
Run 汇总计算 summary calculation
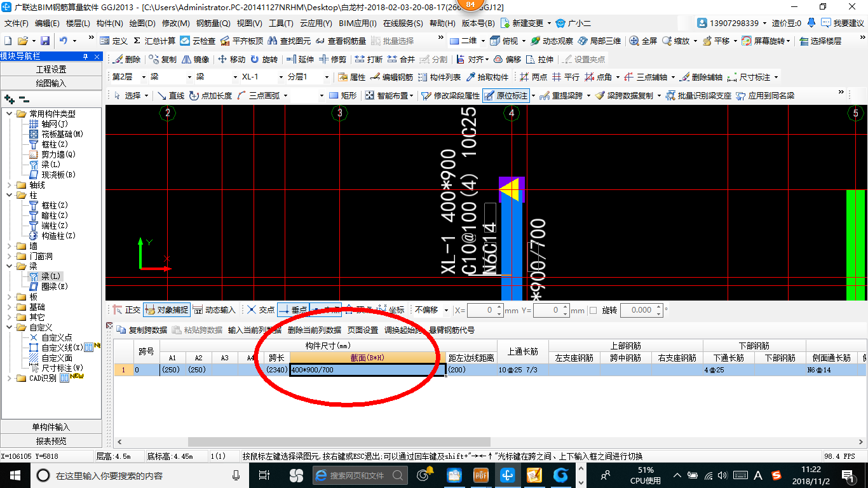coord(154,41)
